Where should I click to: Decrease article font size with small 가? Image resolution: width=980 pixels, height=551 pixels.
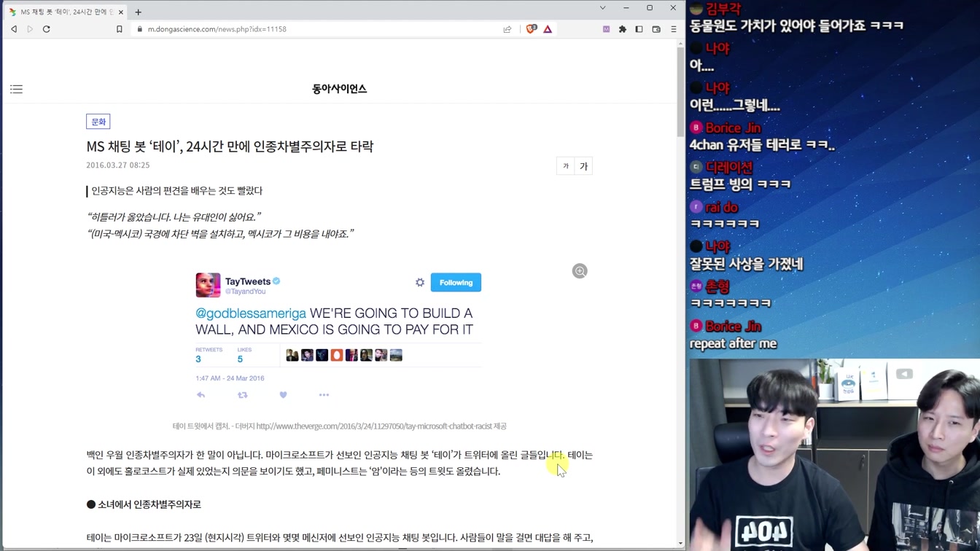(565, 166)
